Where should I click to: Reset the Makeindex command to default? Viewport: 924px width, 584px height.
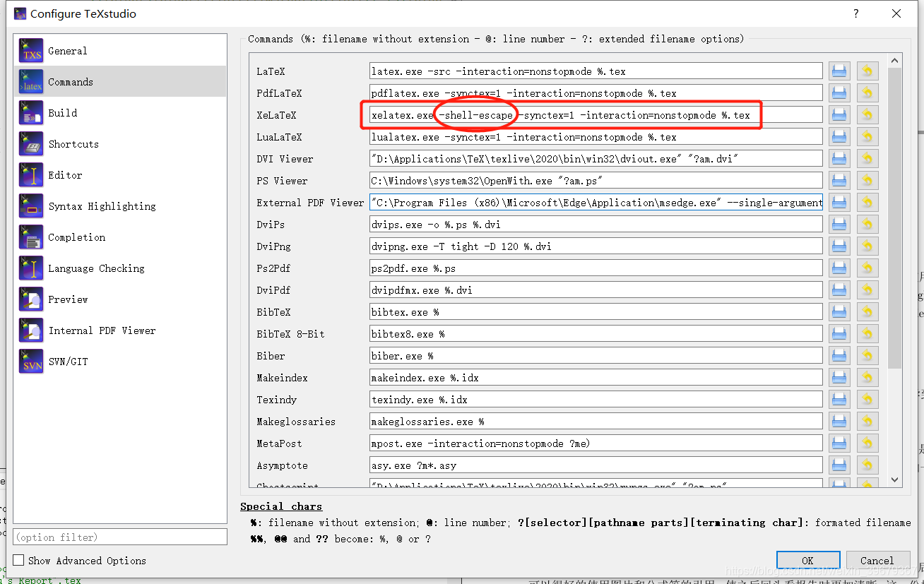point(867,377)
